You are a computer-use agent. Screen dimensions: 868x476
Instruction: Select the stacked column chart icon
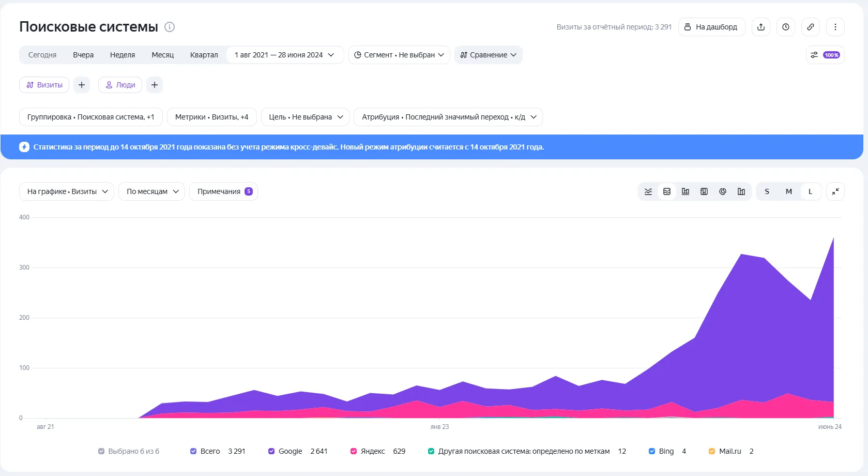pyautogui.click(x=704, y=191)
